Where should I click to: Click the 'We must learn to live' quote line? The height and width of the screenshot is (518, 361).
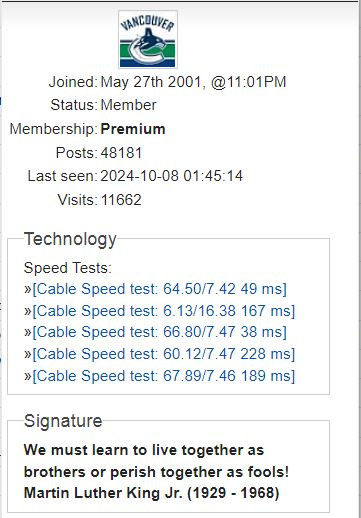click(x=144, y=450)
